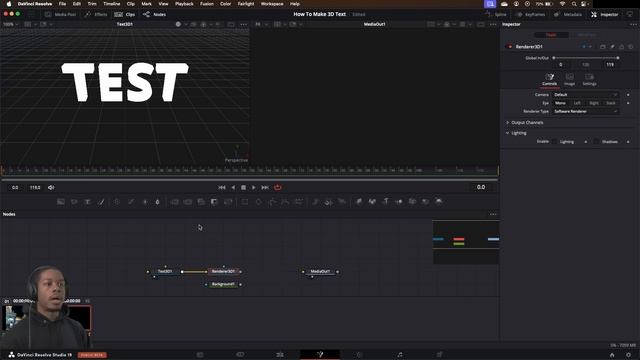Open the Deliver page rocket icon
The image size is (640, 360).
[x=440, y=354]
